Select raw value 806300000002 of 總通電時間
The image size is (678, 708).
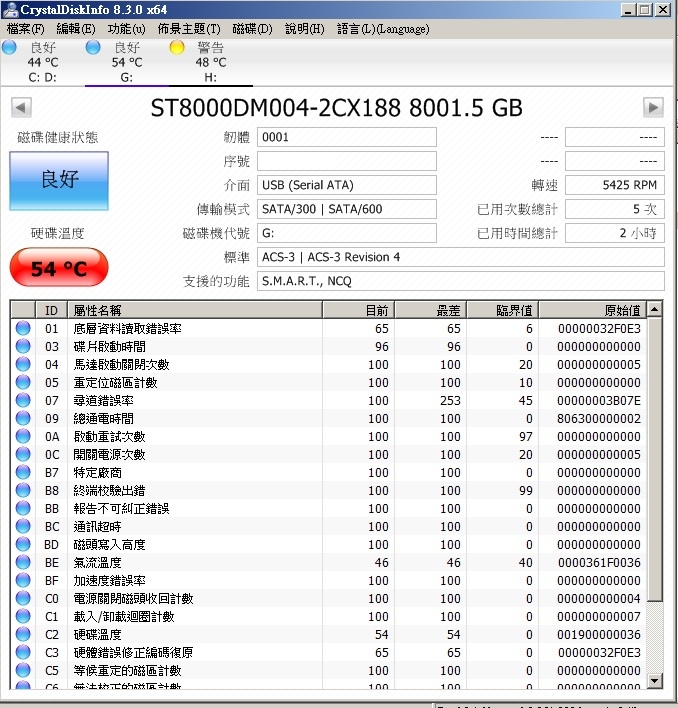click(599, 419)
